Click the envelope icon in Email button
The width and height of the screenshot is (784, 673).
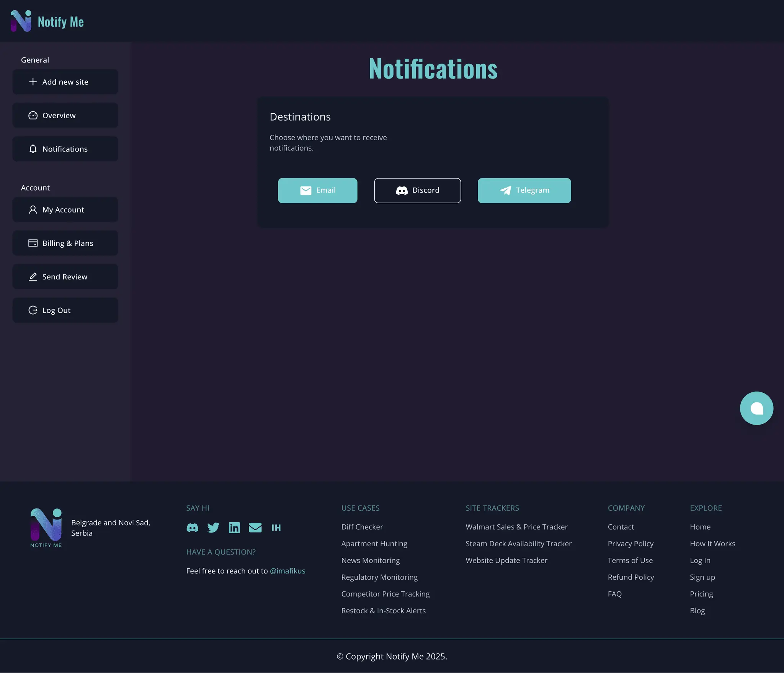[305, 190]
